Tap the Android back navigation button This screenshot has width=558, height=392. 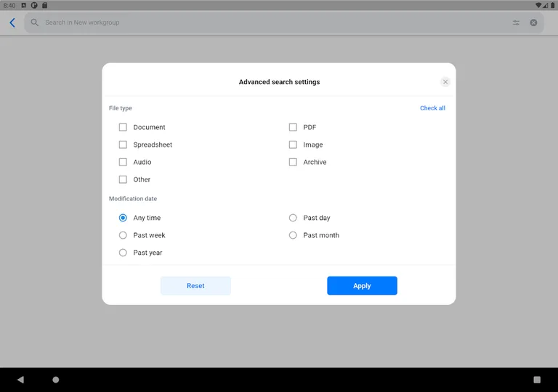click(20, 380)
